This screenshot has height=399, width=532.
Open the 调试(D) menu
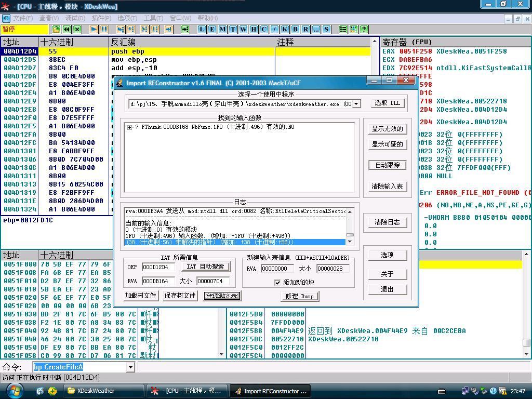coord(75,18)
